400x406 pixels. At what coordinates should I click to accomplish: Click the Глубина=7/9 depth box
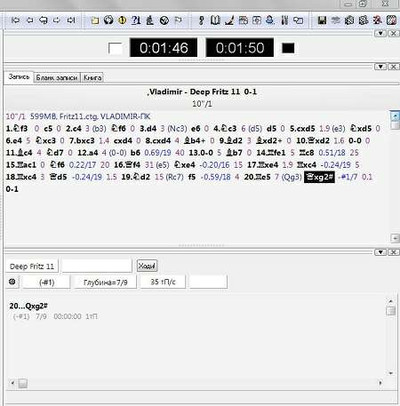(x=105, y=282)
